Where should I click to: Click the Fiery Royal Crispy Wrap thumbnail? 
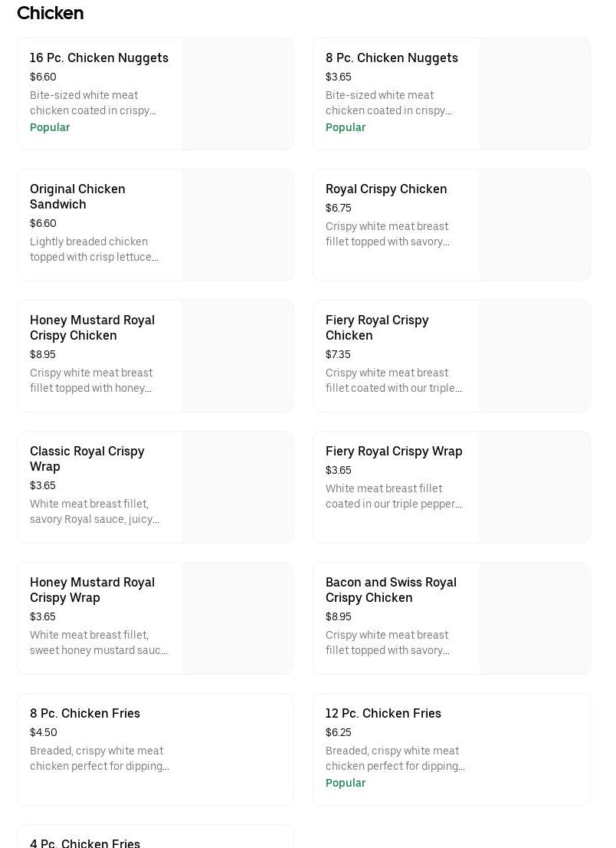535,488
